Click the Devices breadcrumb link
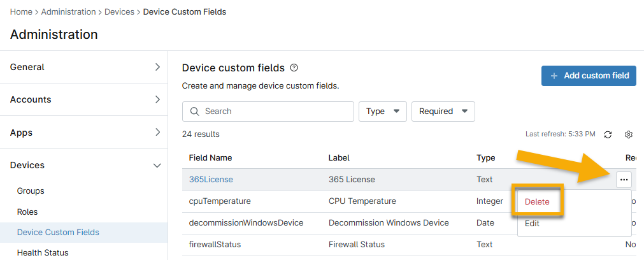644x260 pixels. 119,11
